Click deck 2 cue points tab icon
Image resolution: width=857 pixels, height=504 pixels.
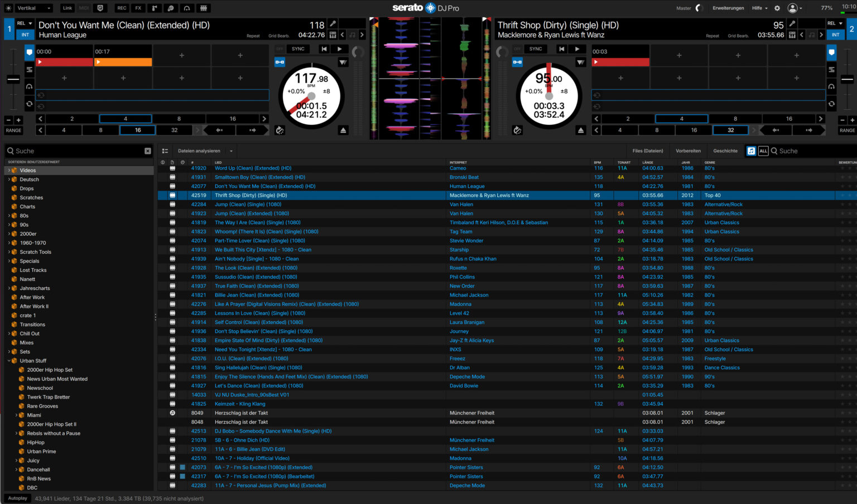[831, 52]
